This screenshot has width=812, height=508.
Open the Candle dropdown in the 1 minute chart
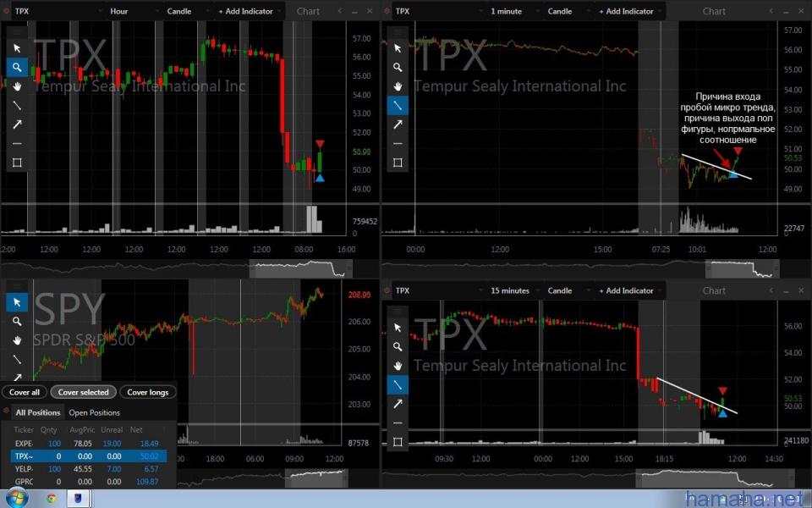568,11
